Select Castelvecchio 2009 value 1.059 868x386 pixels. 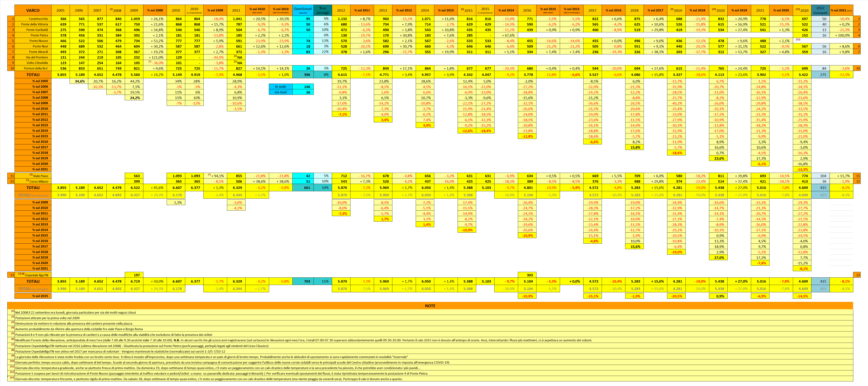[x=134, y=19]
